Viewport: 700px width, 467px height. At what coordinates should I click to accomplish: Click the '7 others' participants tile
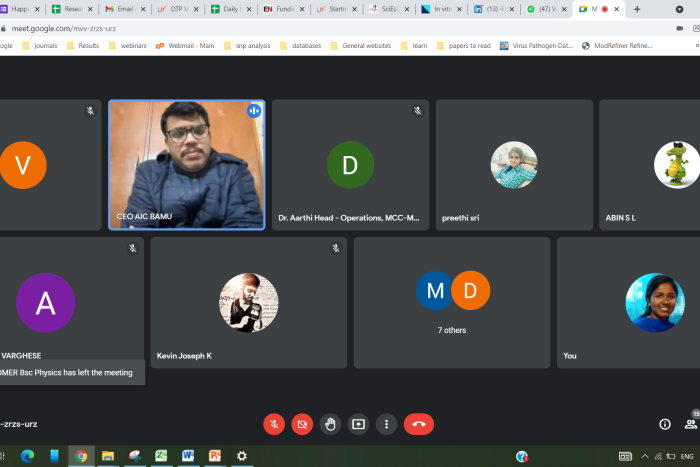pos(452,302)
